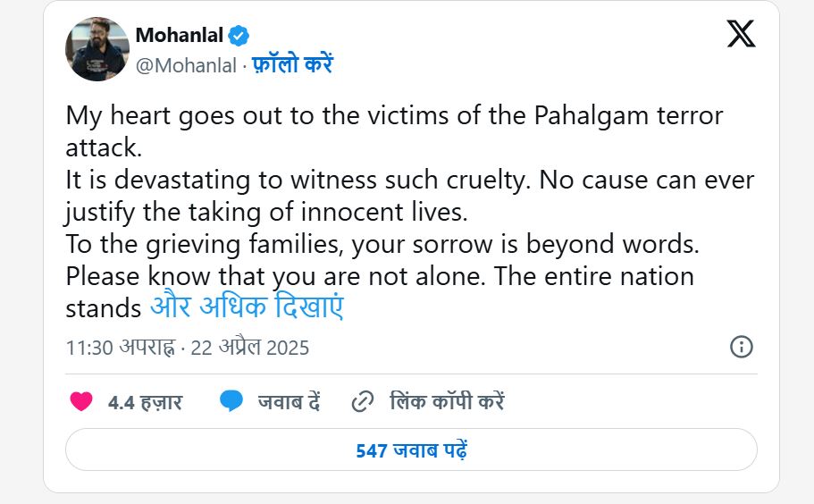Open the tweet info circle icon
The image size is (814, 504).
[x=742, y=347]
